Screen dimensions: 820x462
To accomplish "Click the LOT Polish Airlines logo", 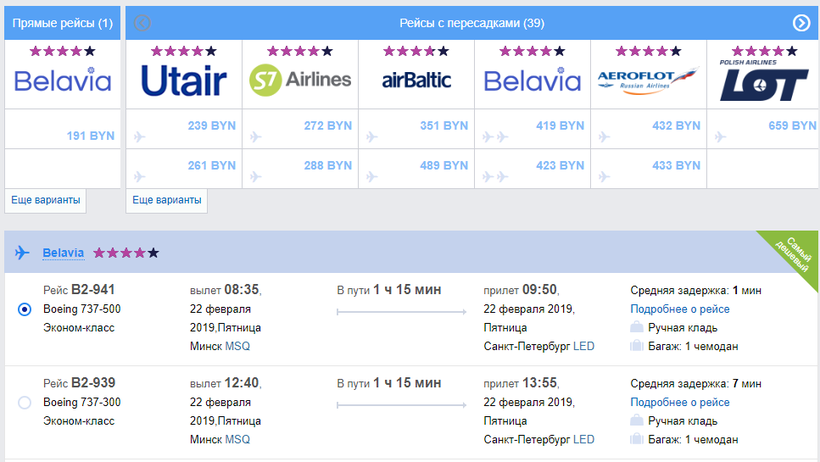I will (x=764, y=82).
